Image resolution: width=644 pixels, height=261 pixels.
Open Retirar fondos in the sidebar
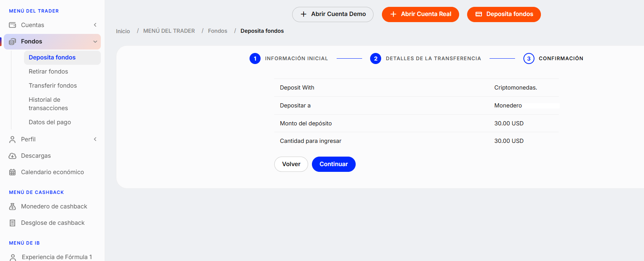[x=48, y=72]
